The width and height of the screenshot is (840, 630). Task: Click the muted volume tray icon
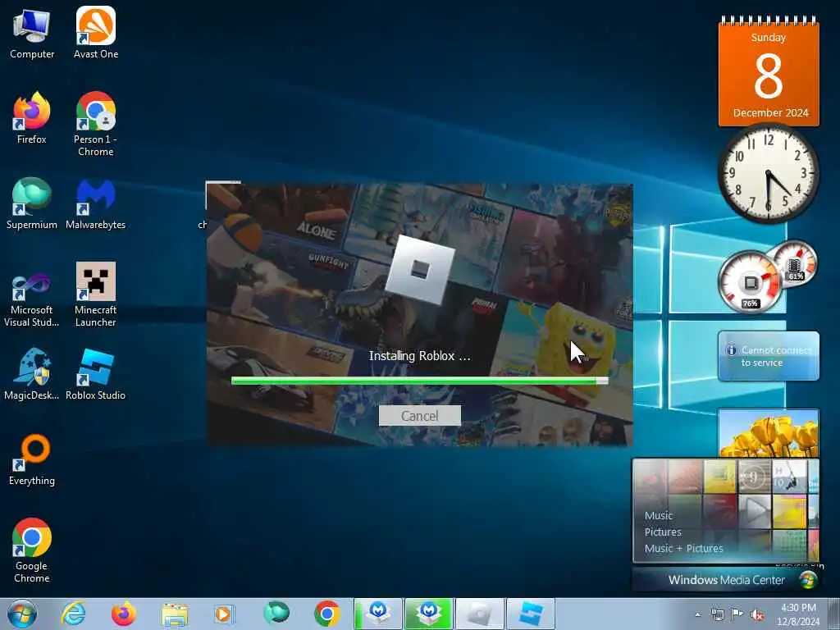point(757,614)
